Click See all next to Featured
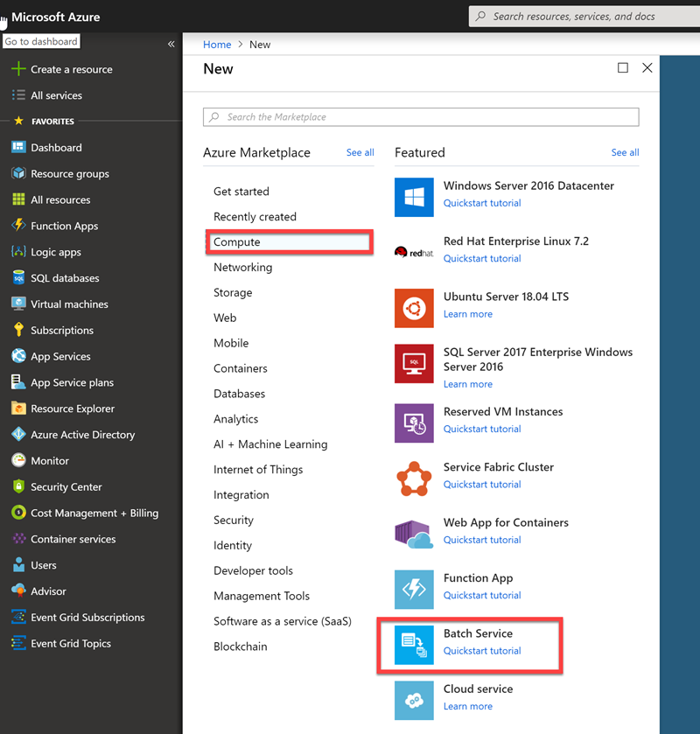This screenshot has height=734, width=700. coord(625,152)
